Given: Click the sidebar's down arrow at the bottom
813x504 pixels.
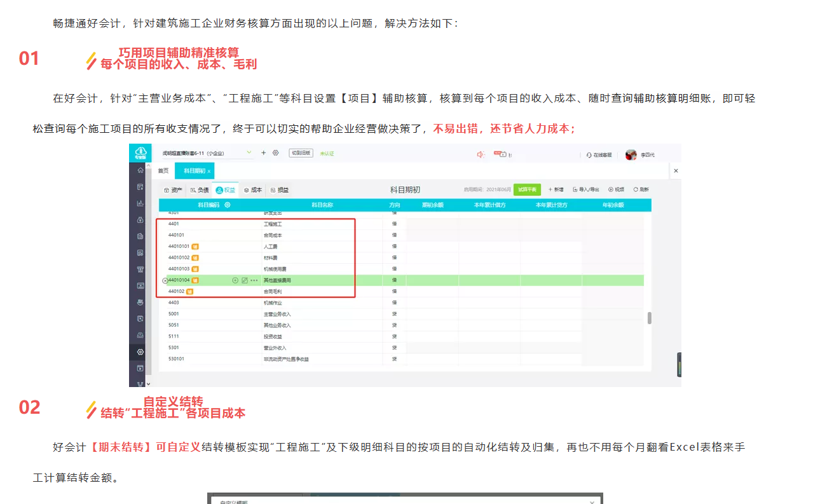Looking at the screenshot, I should [x=149, y=383].
